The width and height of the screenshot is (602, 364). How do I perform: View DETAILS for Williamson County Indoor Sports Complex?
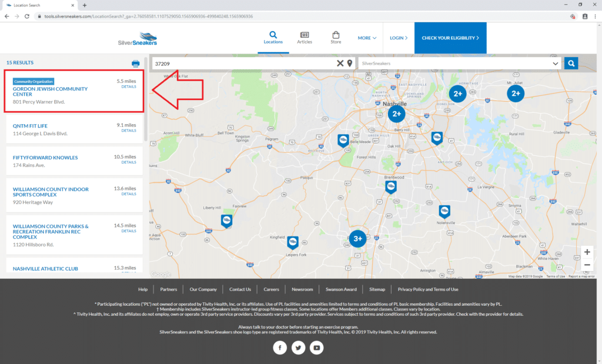pos(129,194)
